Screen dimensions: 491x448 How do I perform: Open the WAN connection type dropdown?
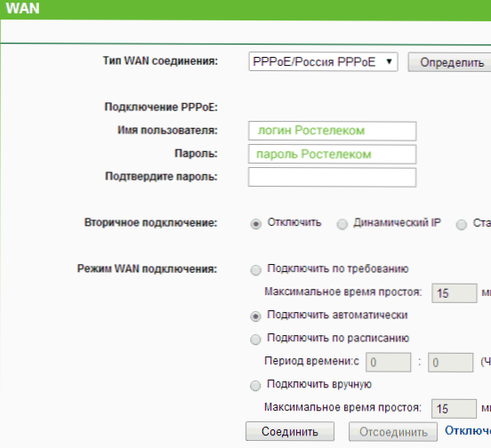point(323,62)
